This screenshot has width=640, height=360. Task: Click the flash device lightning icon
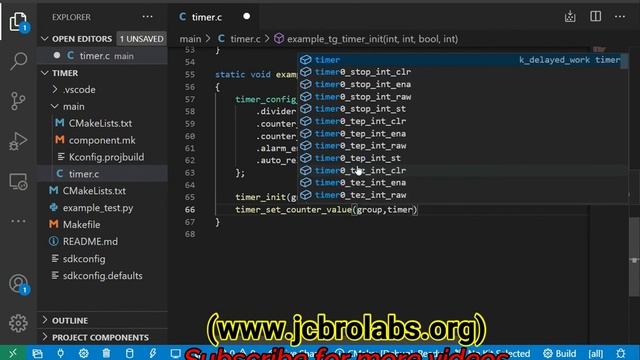(153, 353)
